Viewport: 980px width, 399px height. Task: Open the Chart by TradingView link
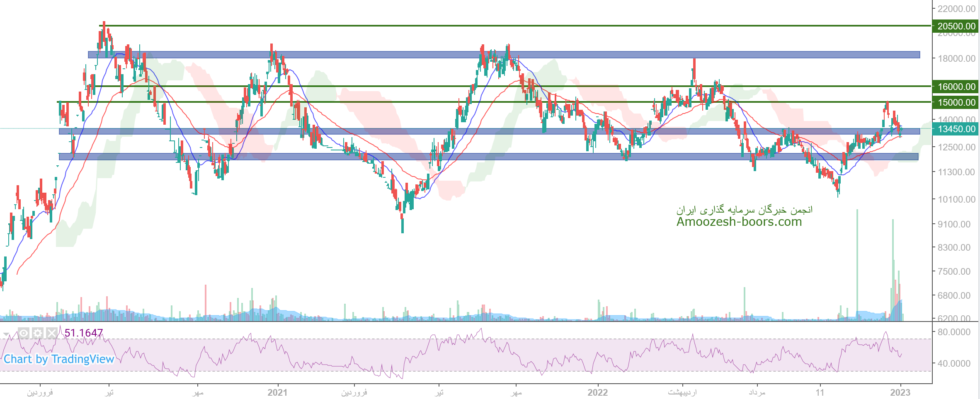(59, 359)
